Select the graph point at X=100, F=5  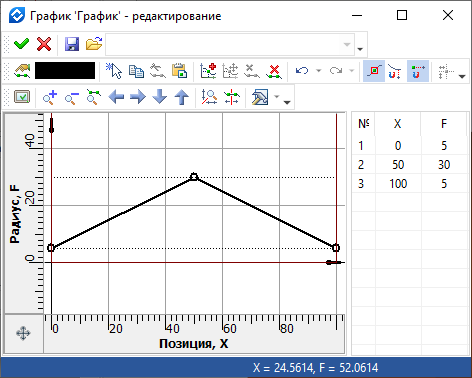[x=336, y=248]
